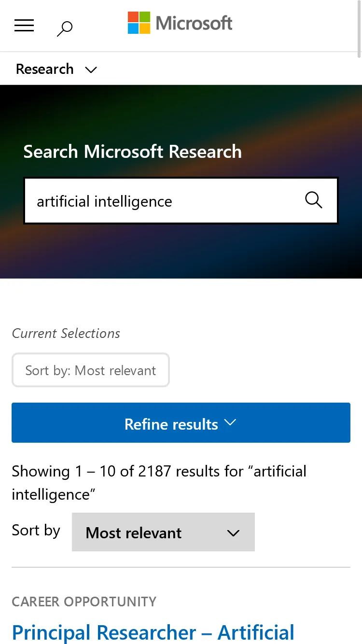Open the Research navigation menu label
The height and width of the screenshot is (644, 362).
click(x=45, y=69)
